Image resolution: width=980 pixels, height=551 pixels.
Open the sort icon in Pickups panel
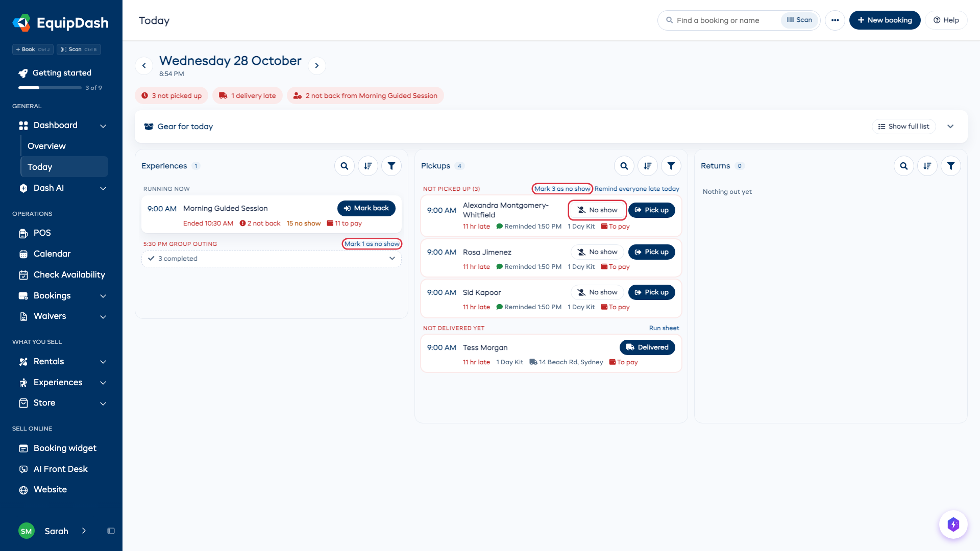point(648,166)
